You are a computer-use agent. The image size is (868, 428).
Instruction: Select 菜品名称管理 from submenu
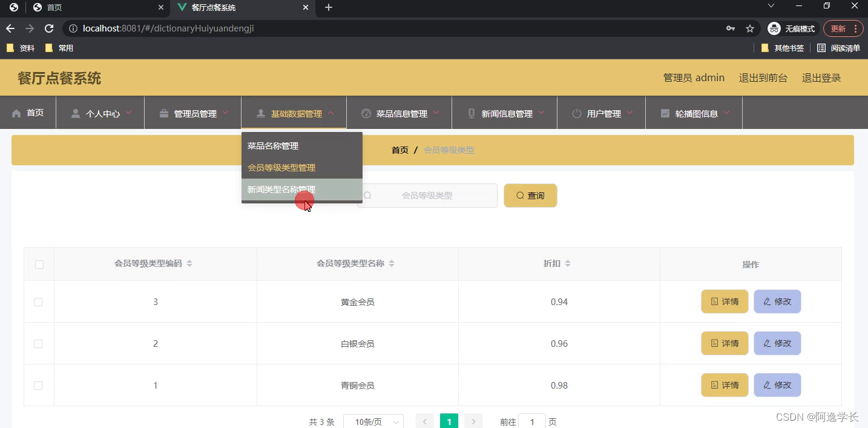302,146
